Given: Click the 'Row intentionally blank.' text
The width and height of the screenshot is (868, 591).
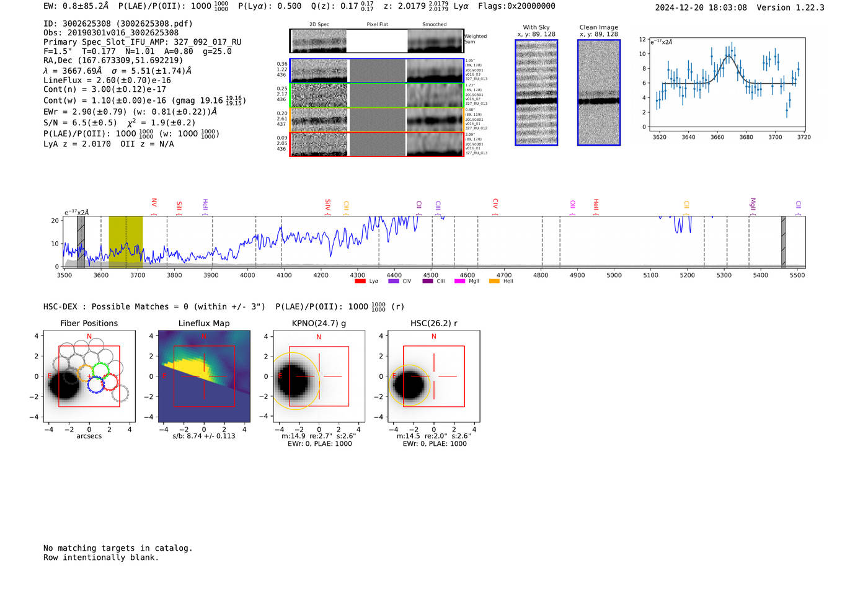Looking at the screenshot, I should pyautogui.click(x=101, y=558).
